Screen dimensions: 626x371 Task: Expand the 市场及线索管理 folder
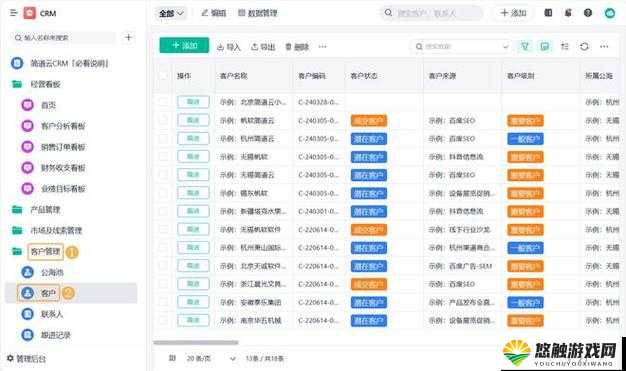click(46, 230)
